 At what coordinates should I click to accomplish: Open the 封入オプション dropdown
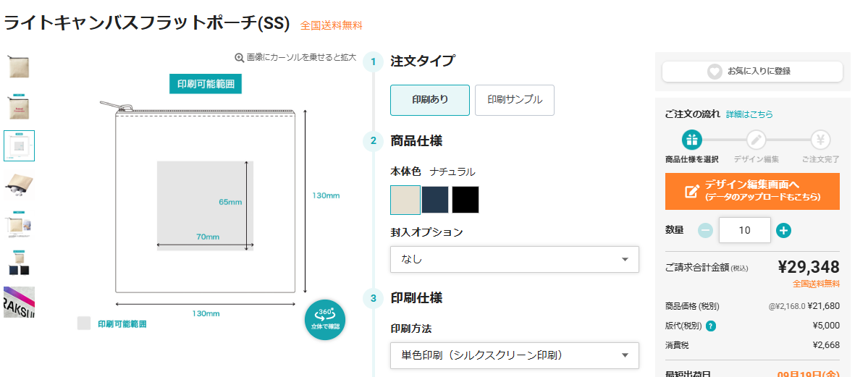pos(514,259)
